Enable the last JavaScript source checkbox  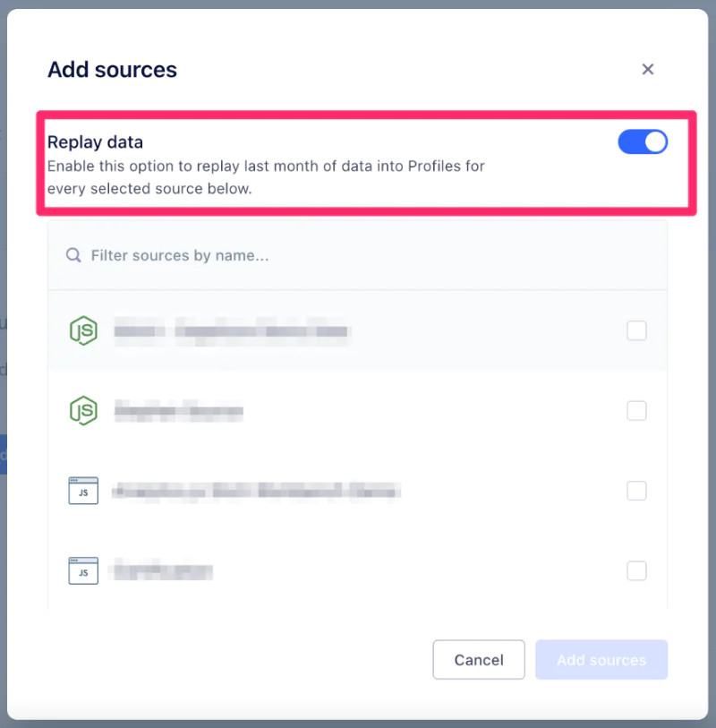point(636,570)
